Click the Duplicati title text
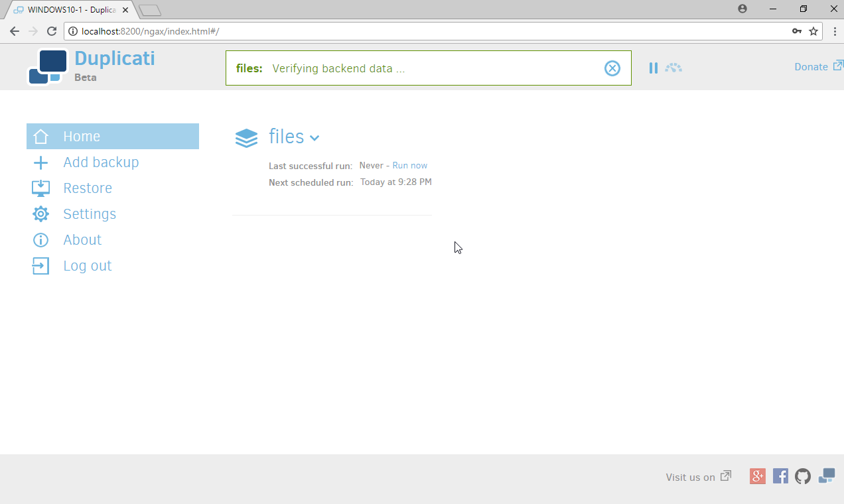Screen dimensions: 844x504 pyautogui.click(x=115, y=58)
